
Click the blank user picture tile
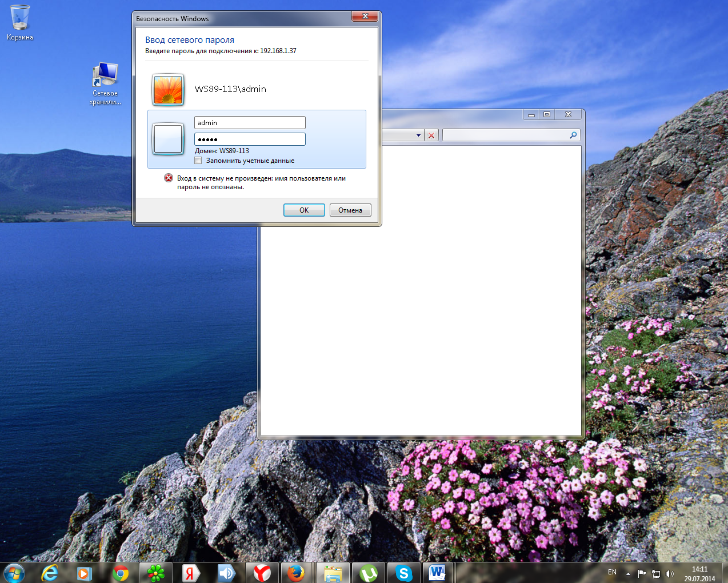pos(168,138)
